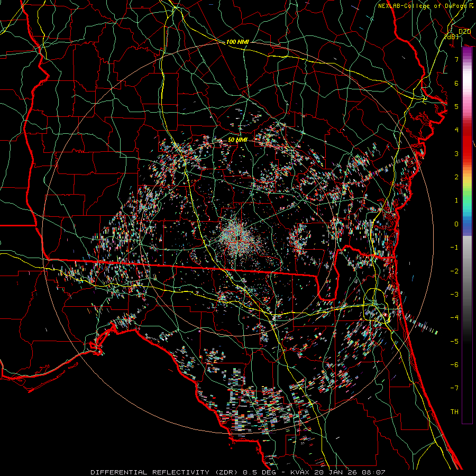Click the "5" scale value
The height and width of the screenshot is (476, 476).
[456, 106]
